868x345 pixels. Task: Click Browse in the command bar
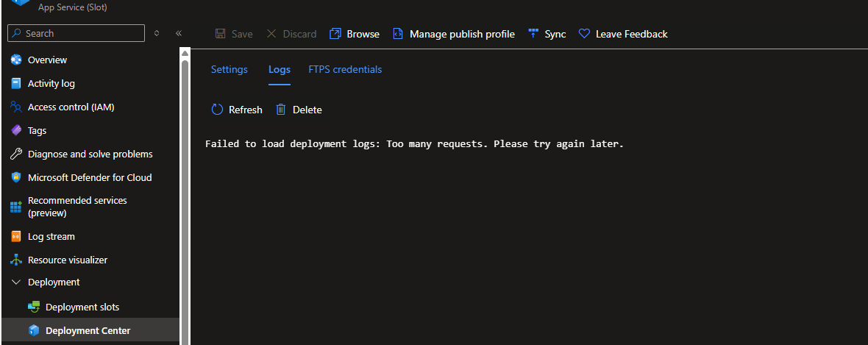pos(363,34)
